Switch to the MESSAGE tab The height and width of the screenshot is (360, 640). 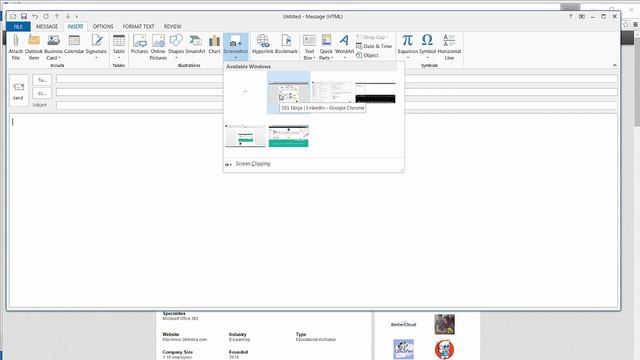point(47,27)
